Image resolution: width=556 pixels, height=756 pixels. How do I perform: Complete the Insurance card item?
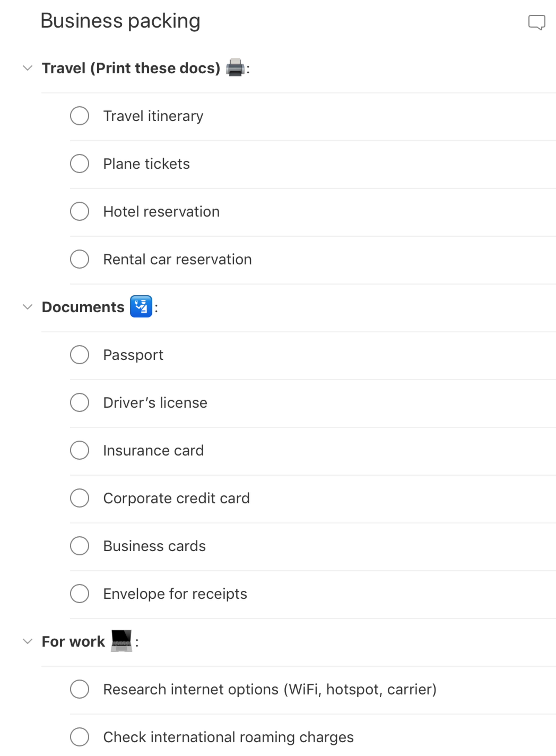click(x=79, y=451)
